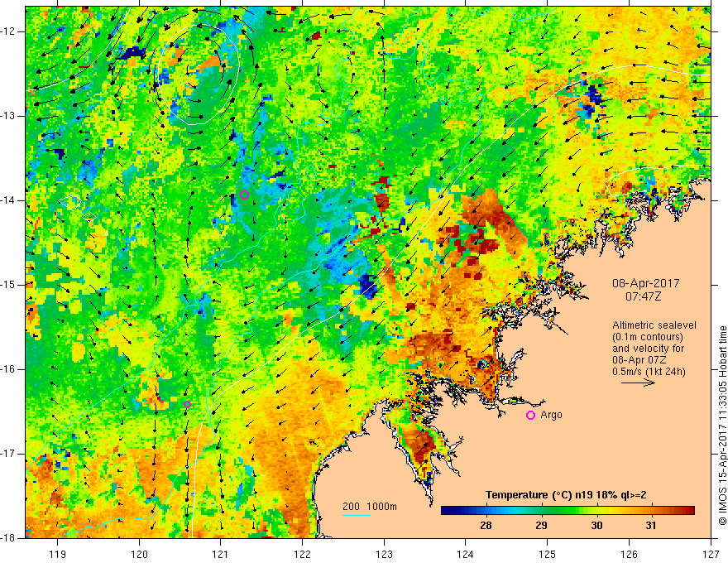The height and width of the screenshot is (563, 728).
Task: Click the "Temperature (°C) n19 18% ql>=2" title
Action: tap(566, 495)
